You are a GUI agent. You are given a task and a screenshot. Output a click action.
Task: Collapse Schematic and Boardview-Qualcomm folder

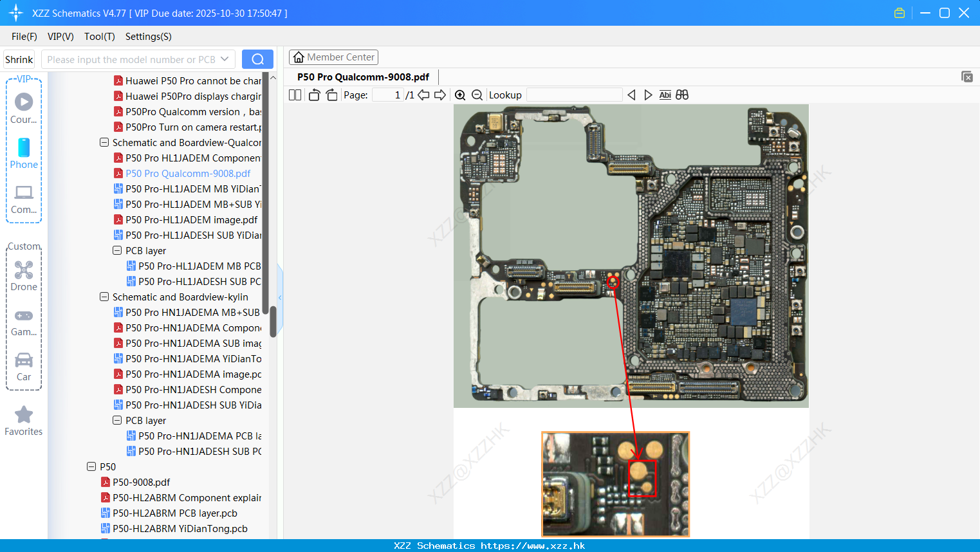point(104,142)
